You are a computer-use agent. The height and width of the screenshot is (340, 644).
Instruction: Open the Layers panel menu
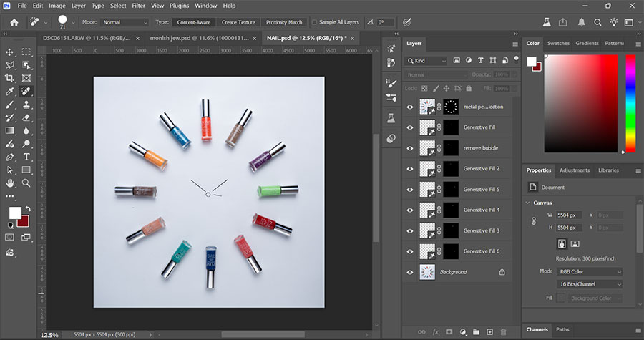click(x=515, y=44)
